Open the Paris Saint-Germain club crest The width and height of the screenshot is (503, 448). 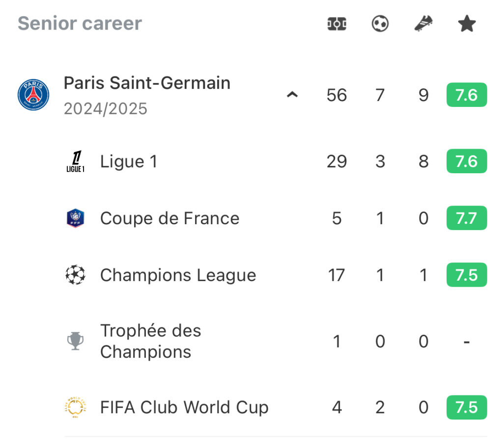(x=33, y=95)
